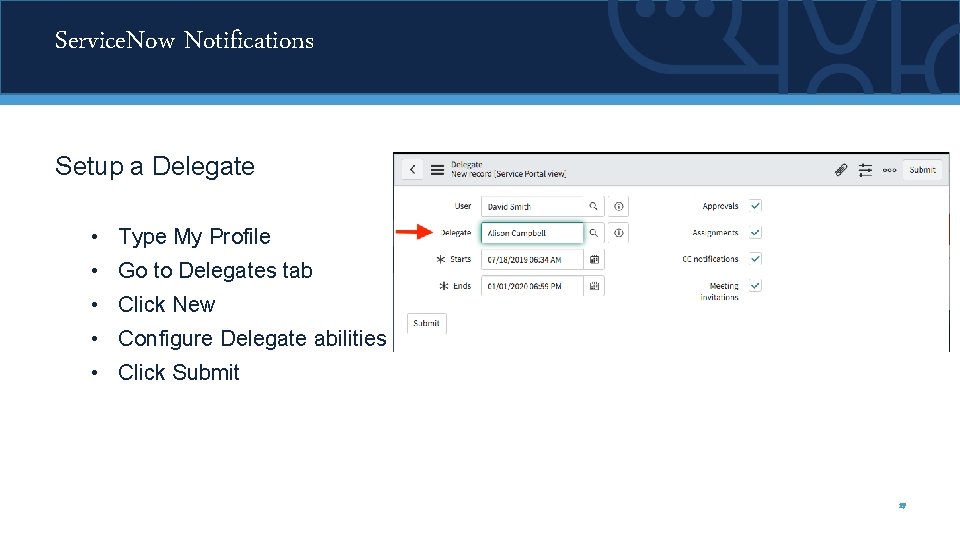960x540 pixels.
Task: Click the 'Go to Delegates tab' bullet
Action: [216, 270]
